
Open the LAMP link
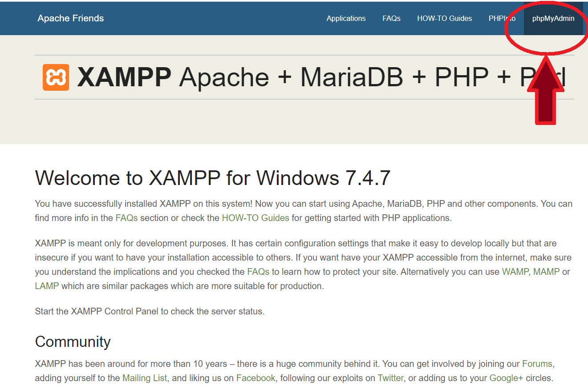pyautogui.click(x=47, y=286)
